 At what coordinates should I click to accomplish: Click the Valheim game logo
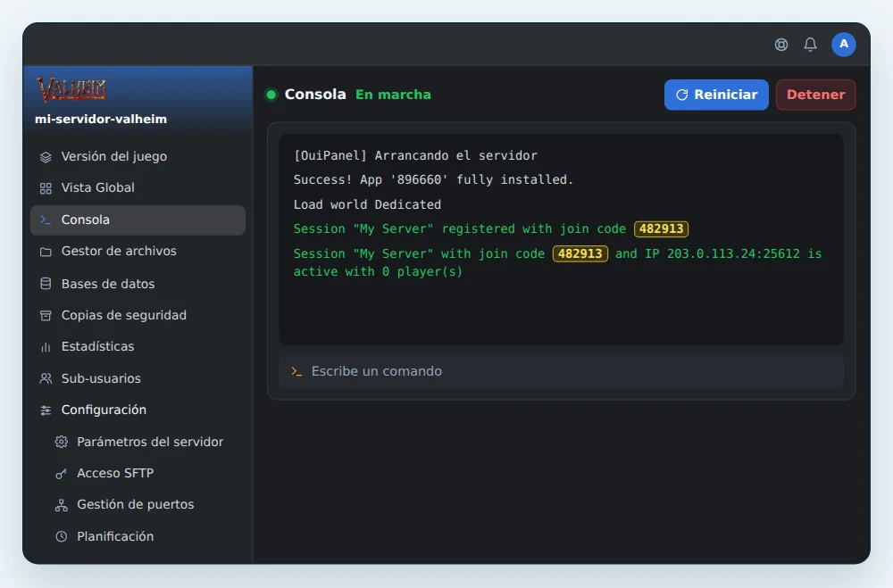point(71,89)
